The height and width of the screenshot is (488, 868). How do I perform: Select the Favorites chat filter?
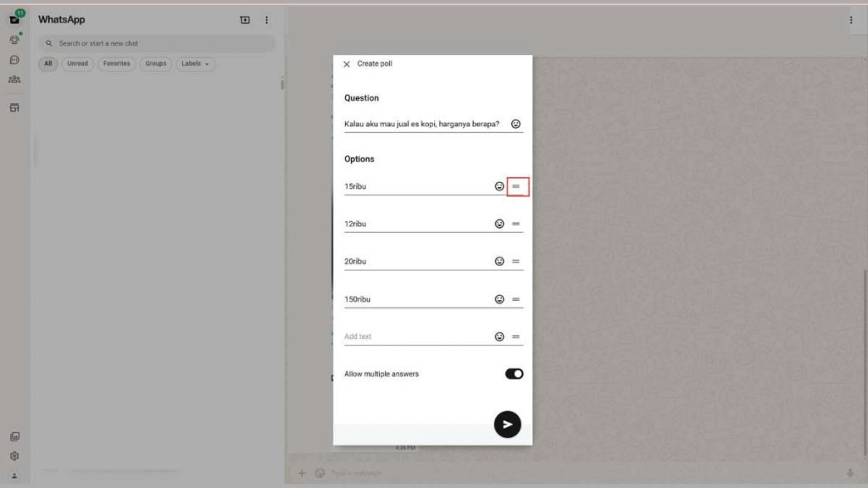(x=117, y=64)
